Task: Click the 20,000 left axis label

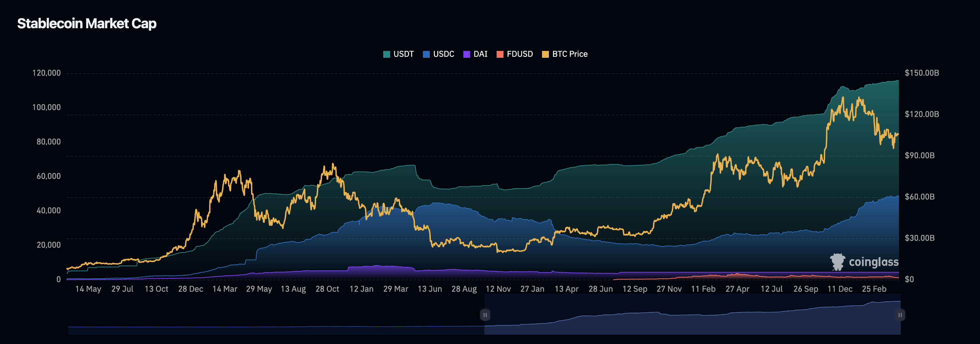Action: 48,245
